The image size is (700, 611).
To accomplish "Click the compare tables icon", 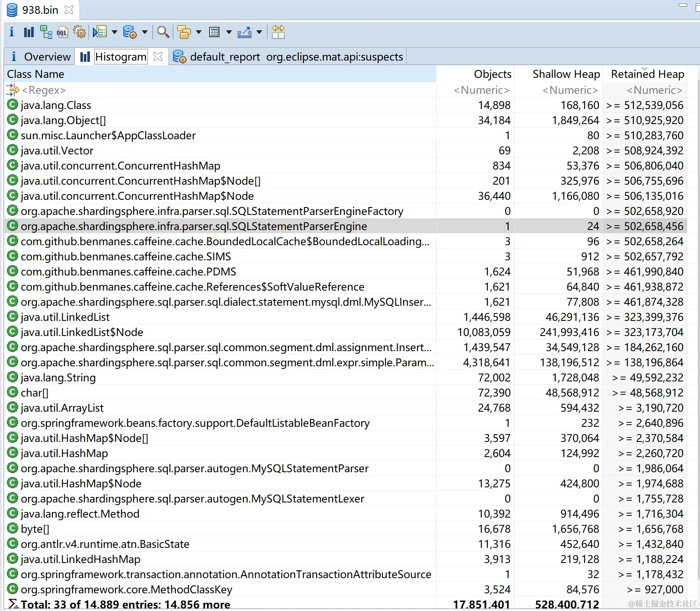I will (x=278, y=32).
